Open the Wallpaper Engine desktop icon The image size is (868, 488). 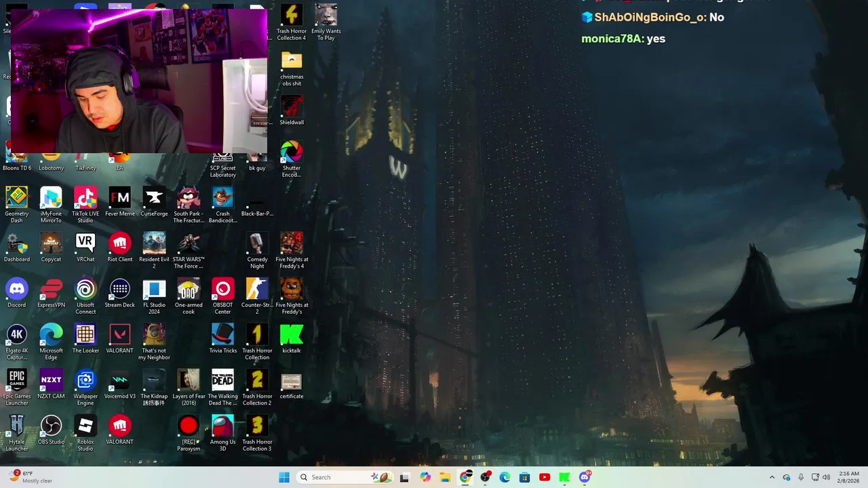coord(85,387)
